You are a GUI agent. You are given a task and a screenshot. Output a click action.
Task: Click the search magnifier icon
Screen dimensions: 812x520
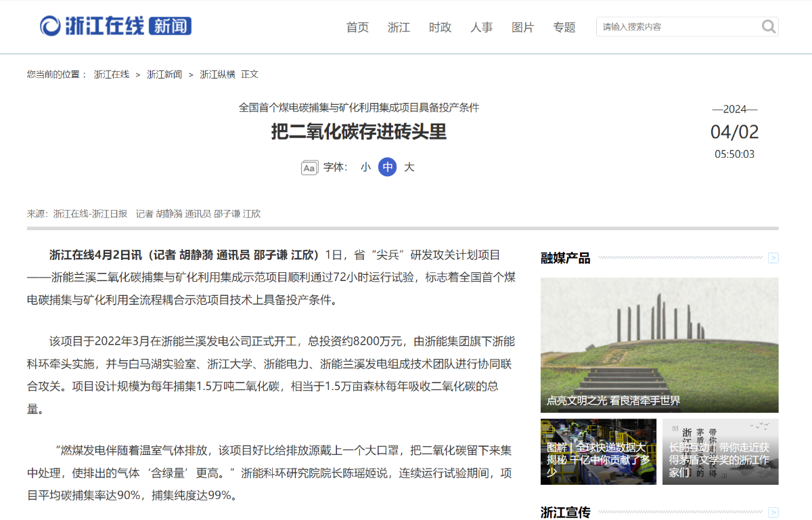[x=768, y=26]
